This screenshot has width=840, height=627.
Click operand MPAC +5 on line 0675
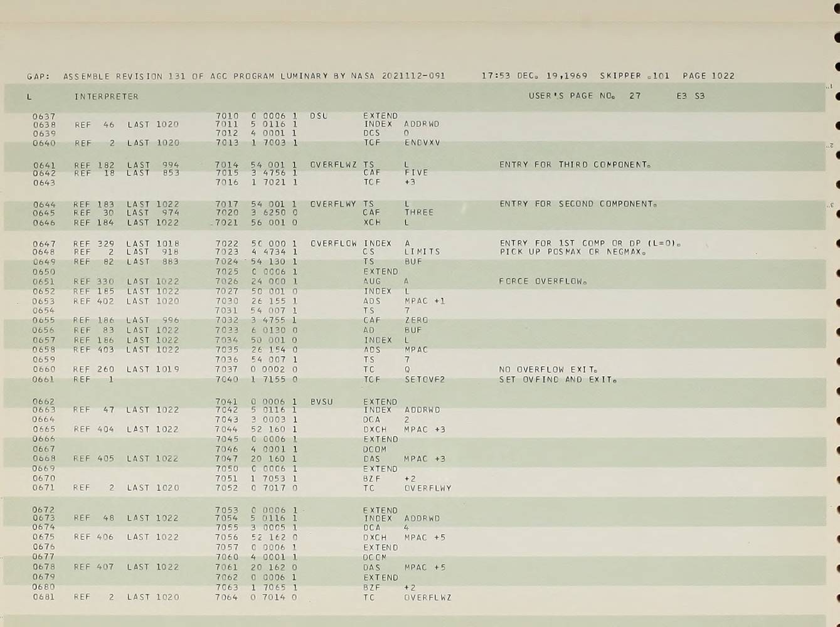click(425, 537)
